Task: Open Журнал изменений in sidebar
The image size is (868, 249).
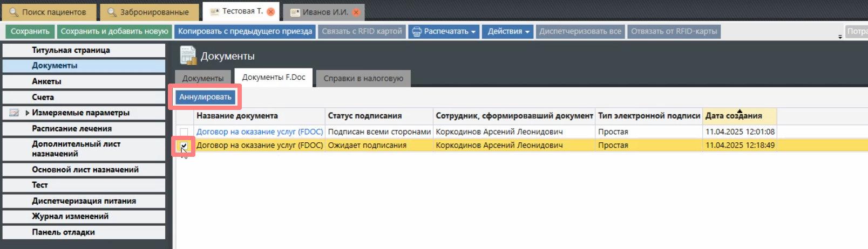Action: (70, 216)
